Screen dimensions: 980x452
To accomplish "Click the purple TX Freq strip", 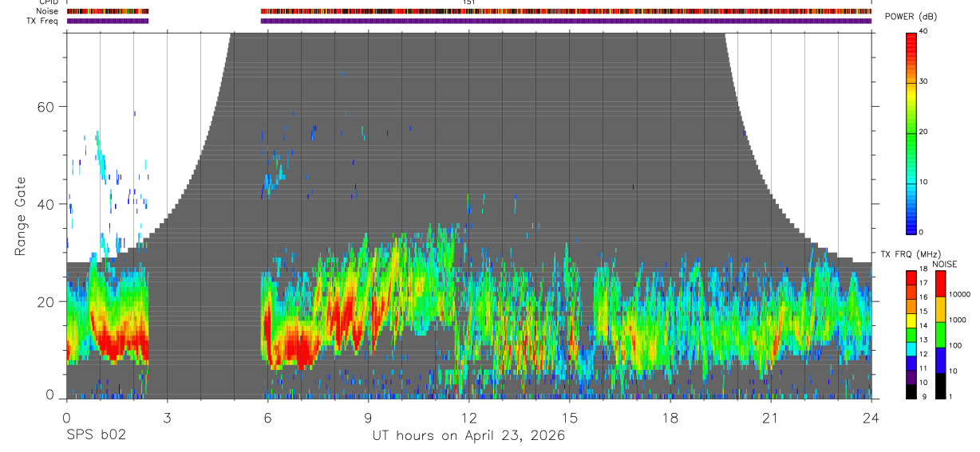I will coord(469,21).
